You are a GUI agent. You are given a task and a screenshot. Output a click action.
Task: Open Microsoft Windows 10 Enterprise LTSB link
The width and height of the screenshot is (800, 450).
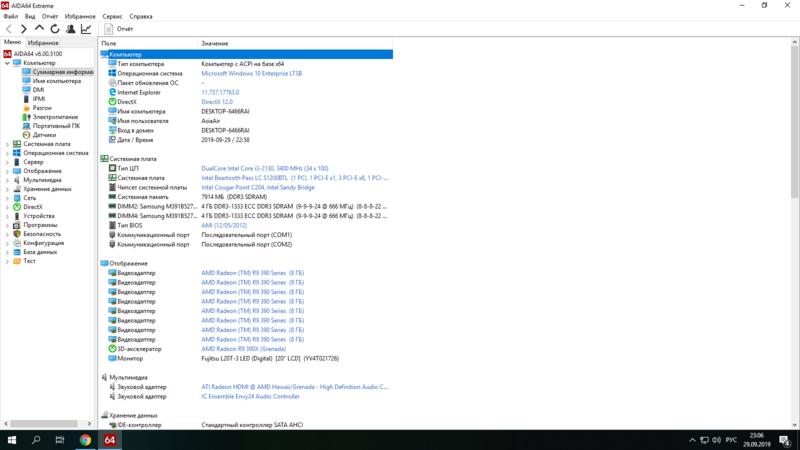(x=252, y=73)
